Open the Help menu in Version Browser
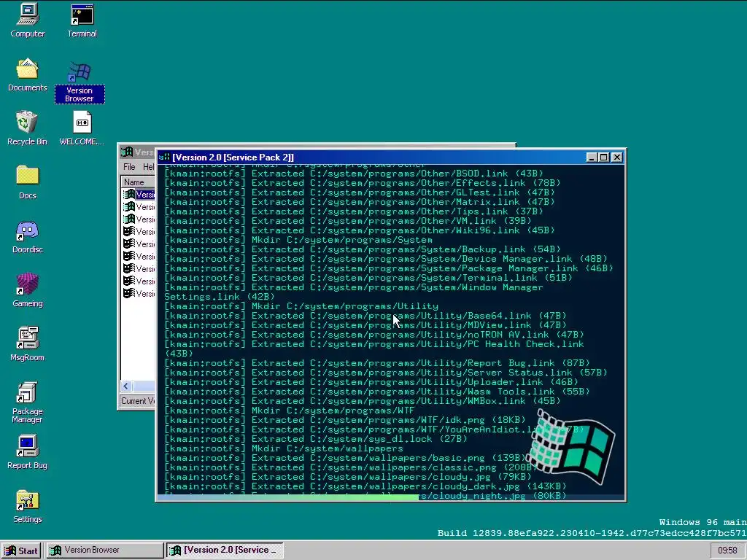 click(x=148, y=167)
